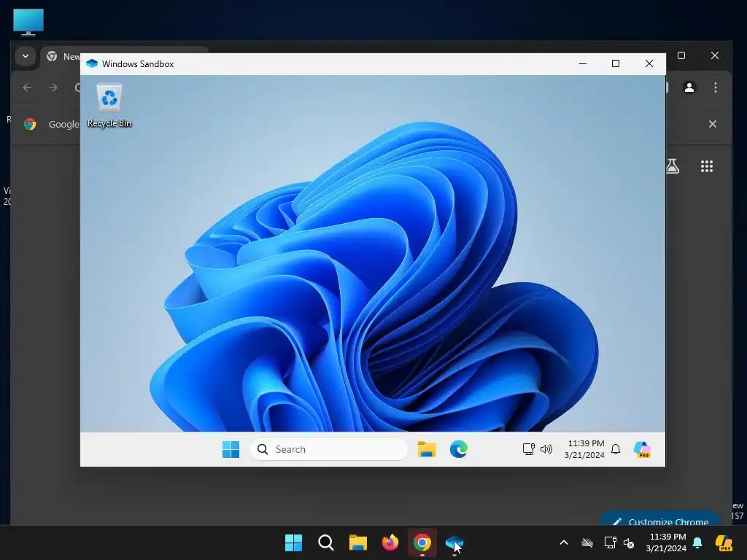Viewport: 747px width, 560px height.
Task: Open host taskbar Search magnifier
Action: click(326, 542)
